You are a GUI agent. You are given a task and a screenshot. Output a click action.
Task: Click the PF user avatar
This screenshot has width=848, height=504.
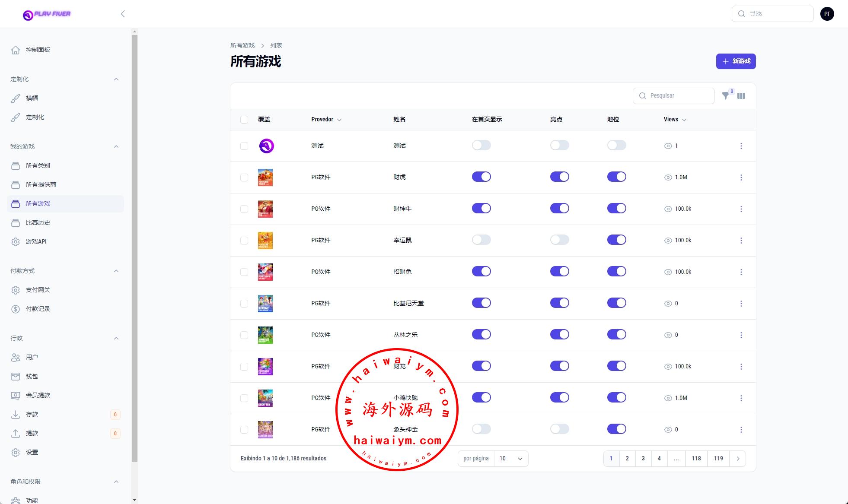(827, 14)
